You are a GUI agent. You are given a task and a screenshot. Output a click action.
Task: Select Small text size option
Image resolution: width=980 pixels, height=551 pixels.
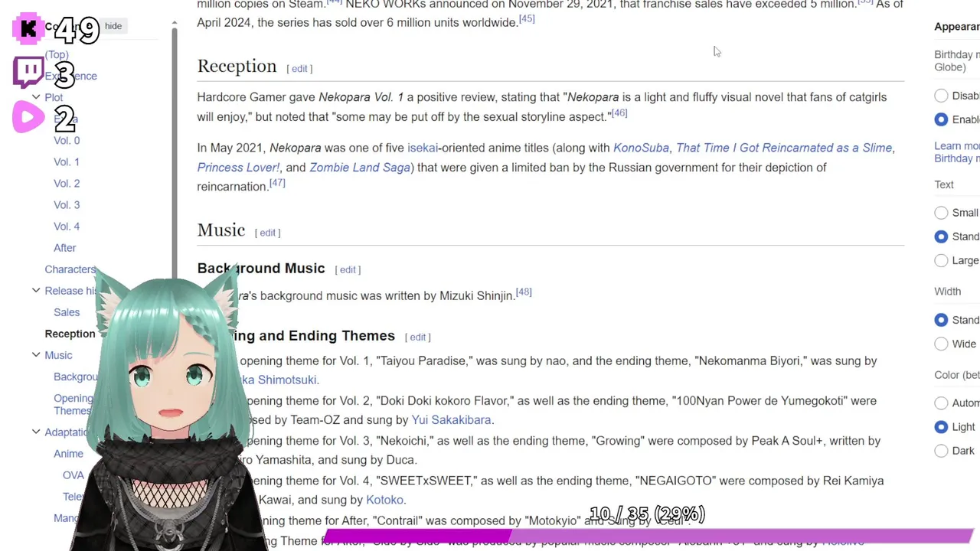(942, 213)
